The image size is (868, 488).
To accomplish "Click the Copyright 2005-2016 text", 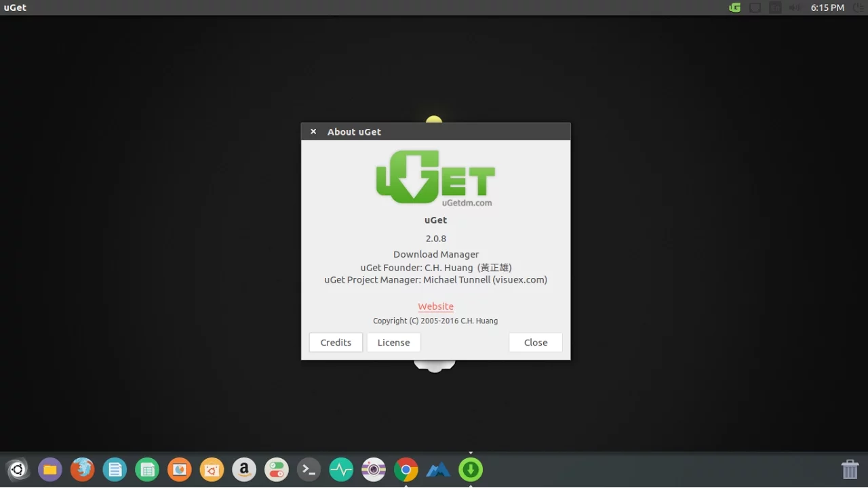I will 435,321.
